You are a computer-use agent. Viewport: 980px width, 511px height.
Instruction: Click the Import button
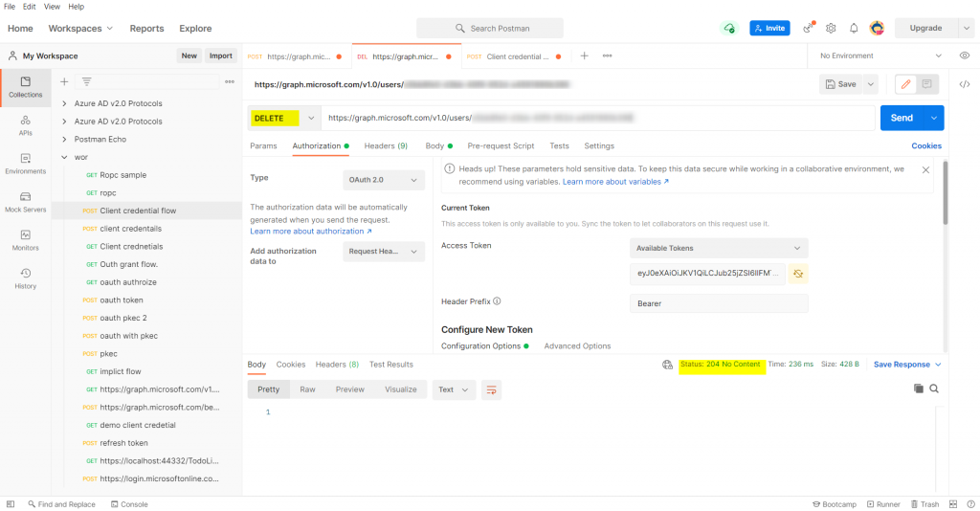[x=221, y=56]
